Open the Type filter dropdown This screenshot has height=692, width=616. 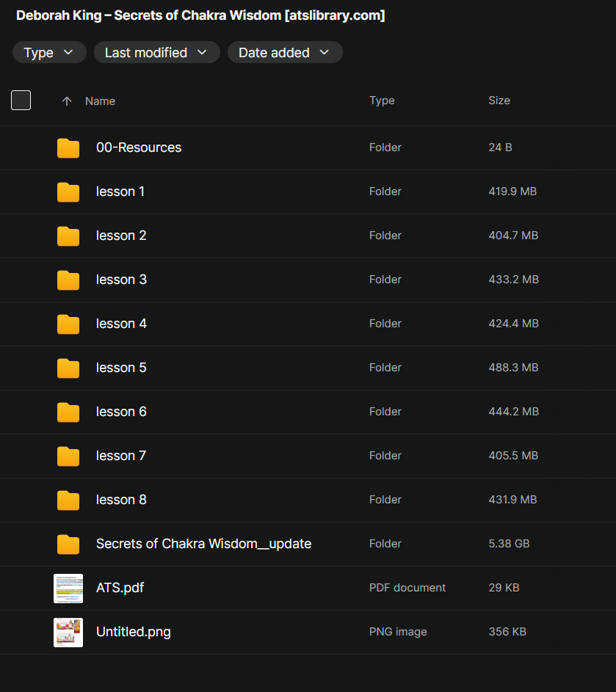pyautogui.click(x=49, y=53)
